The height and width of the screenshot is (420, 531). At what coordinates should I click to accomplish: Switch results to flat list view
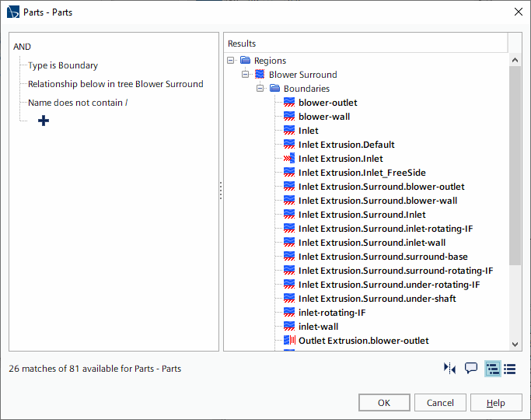[510, 369]
